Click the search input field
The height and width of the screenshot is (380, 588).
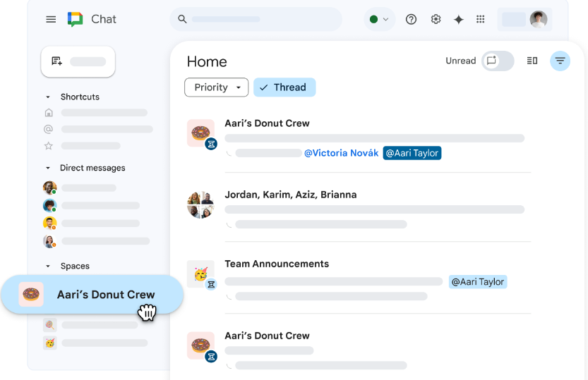tap(256, 19)
